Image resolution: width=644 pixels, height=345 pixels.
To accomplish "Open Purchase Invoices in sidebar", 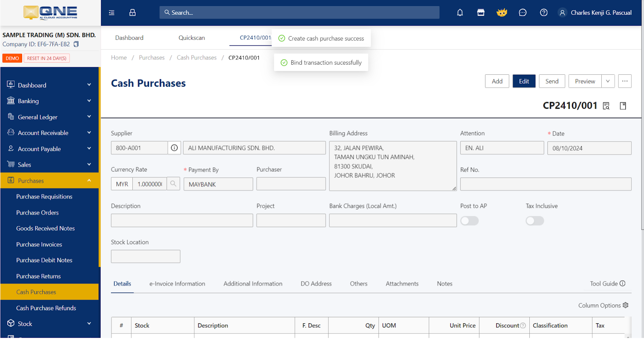I will pos(39,244).
